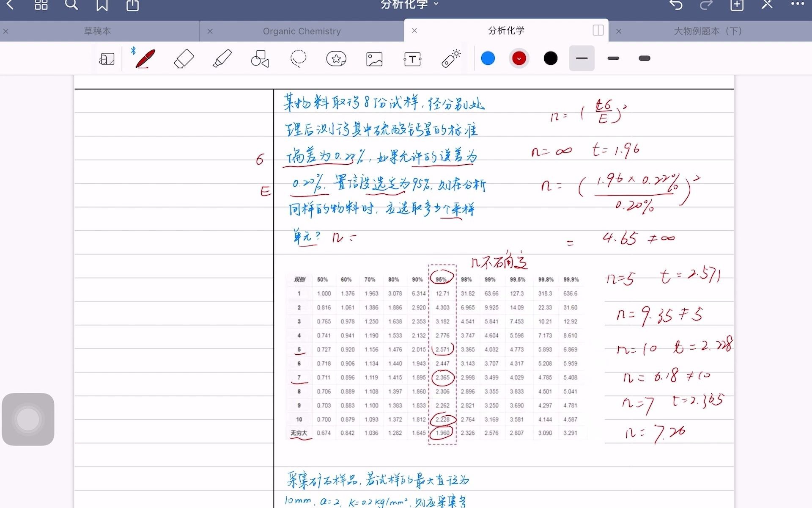The height and width of the screenshot is (508, 812).
Task: Choose the thinnest stroke width
Action: click(x=582, y=58)
